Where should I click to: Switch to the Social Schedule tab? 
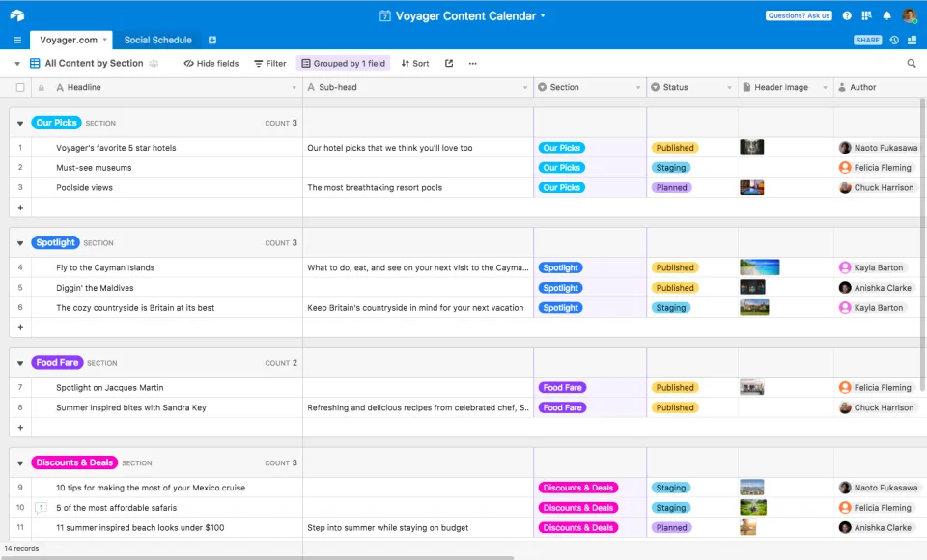(157, 40)
